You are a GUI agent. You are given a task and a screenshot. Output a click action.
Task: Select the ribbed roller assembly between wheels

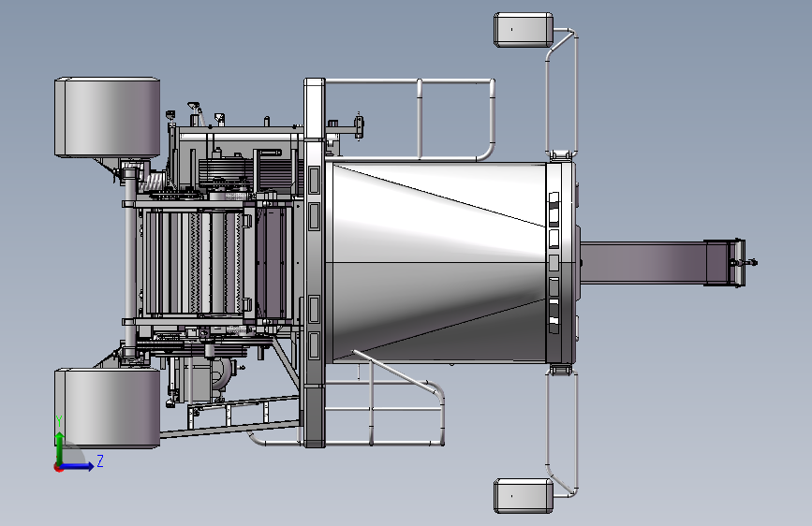coord(194,262)
